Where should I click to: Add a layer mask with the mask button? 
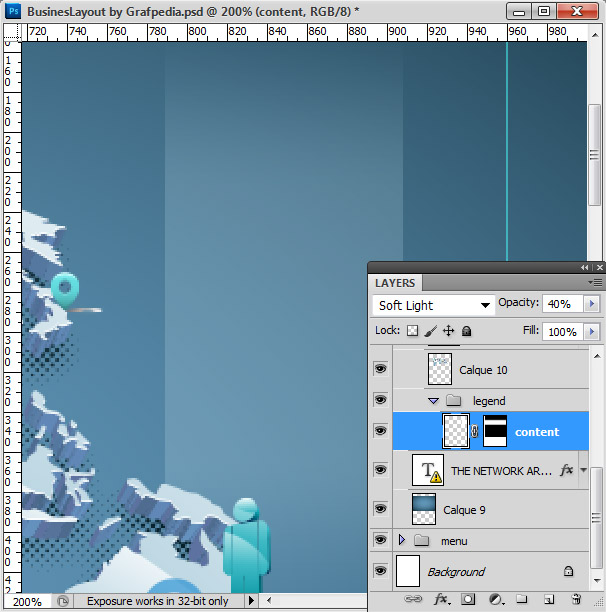[x=468, y=599]
